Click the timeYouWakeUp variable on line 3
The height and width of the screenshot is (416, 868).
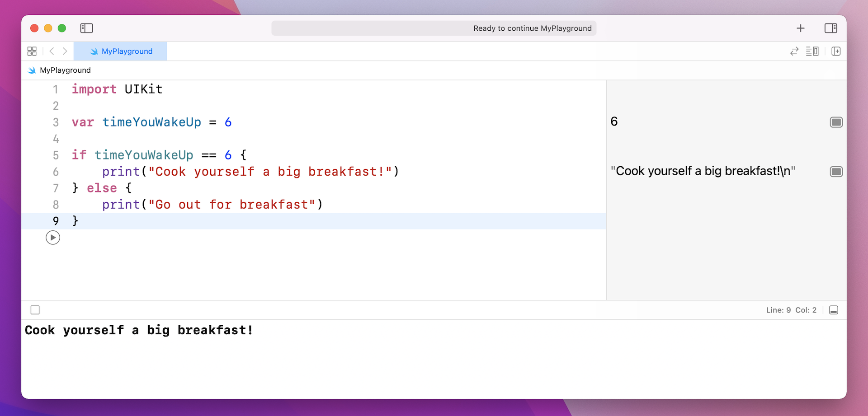151,122
